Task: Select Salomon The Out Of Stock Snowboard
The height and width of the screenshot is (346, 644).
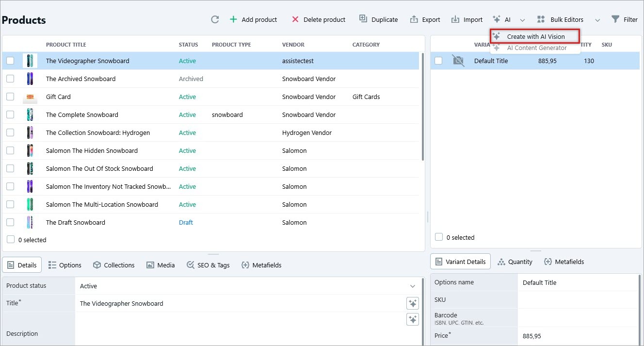Action: click(x=210, y=168)
